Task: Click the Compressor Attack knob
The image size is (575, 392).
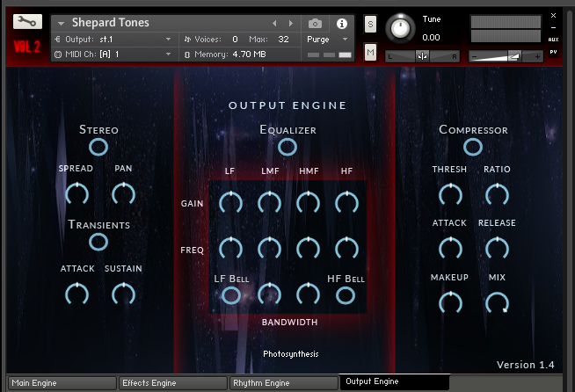Action: tap(450, 248)
